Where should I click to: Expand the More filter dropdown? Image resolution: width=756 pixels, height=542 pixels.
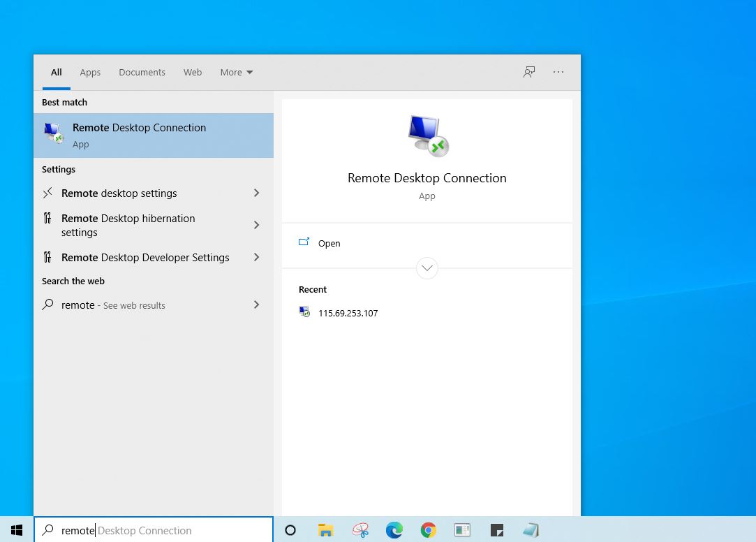click(x=236, y=73)
